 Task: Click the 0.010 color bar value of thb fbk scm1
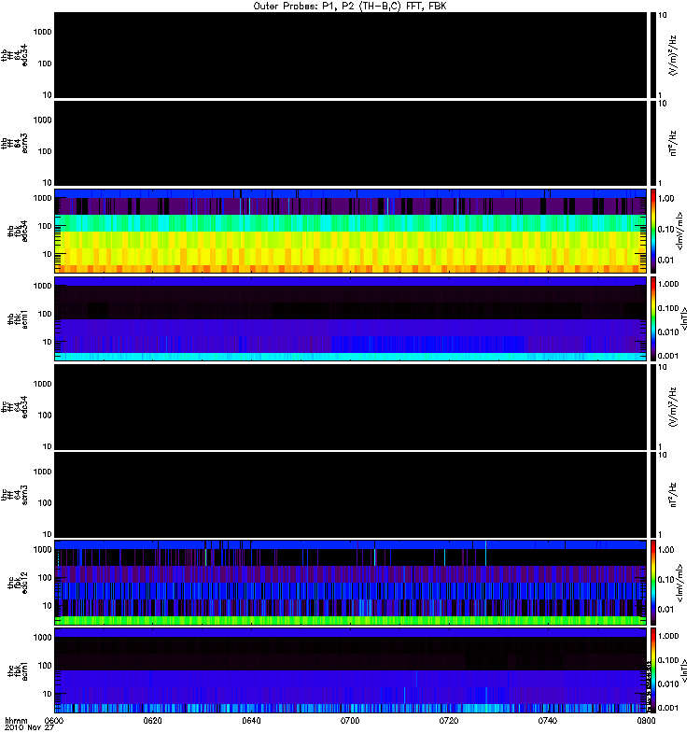click(667, 331)
